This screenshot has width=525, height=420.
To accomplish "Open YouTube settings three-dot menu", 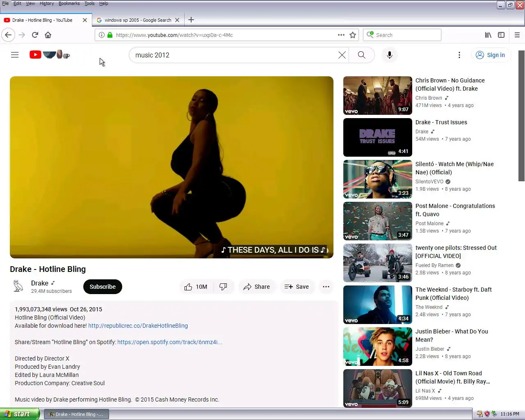I will pos(459,55).
